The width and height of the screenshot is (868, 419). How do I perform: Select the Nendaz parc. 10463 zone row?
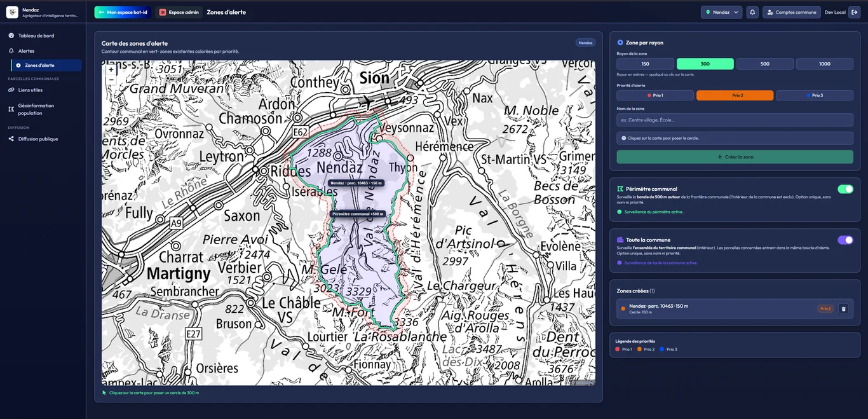(x=735, y=309)
